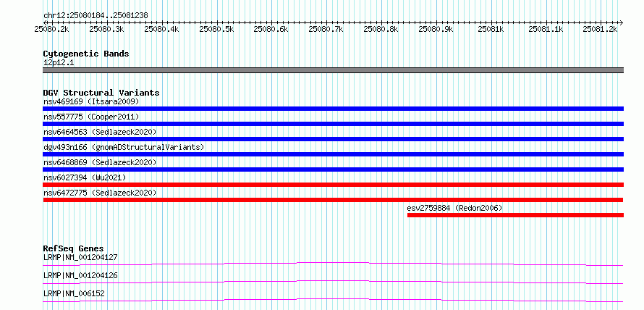Image resolution: width=644 pixels, height=310 pixels.
Task: Click the LRMP|NM_001204127 label
Action: (80, 257)
